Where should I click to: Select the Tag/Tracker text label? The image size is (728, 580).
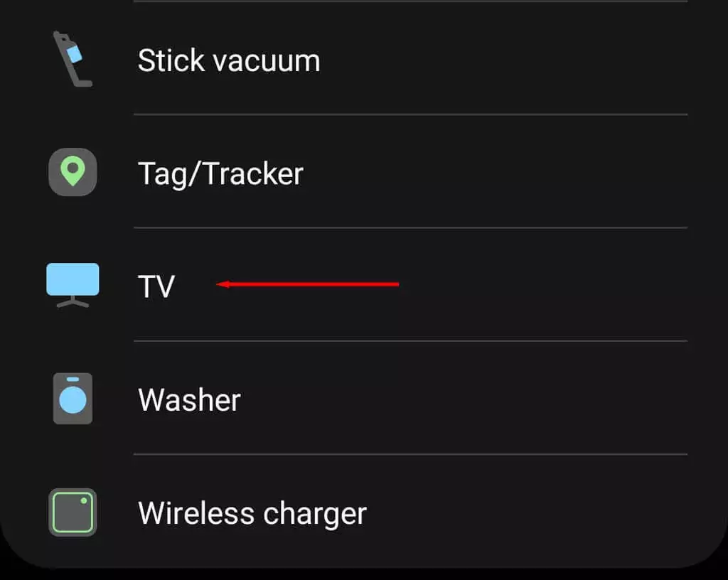click(220, 173)
